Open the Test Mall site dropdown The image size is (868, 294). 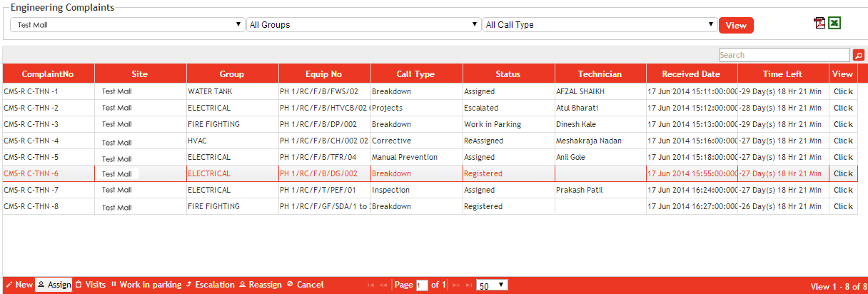pyautogui.click(x=128, y=25)
